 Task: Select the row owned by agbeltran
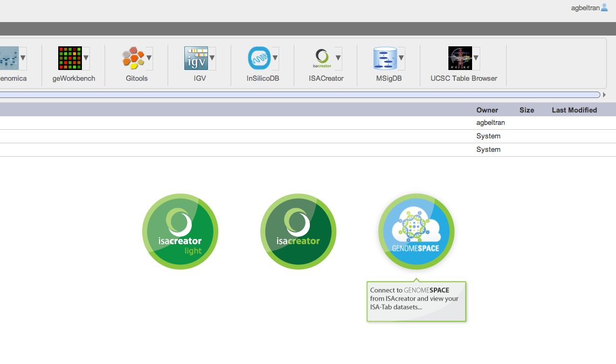pyautogui.click(x=308, y=123)
